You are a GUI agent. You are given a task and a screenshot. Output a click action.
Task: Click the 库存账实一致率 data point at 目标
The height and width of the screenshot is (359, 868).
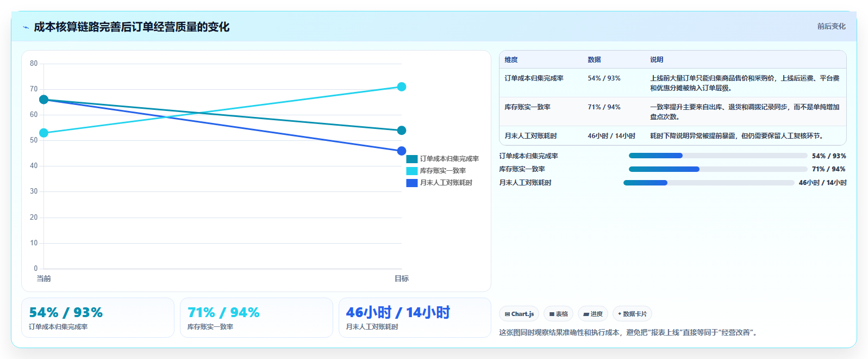click(x=402, y=87)
